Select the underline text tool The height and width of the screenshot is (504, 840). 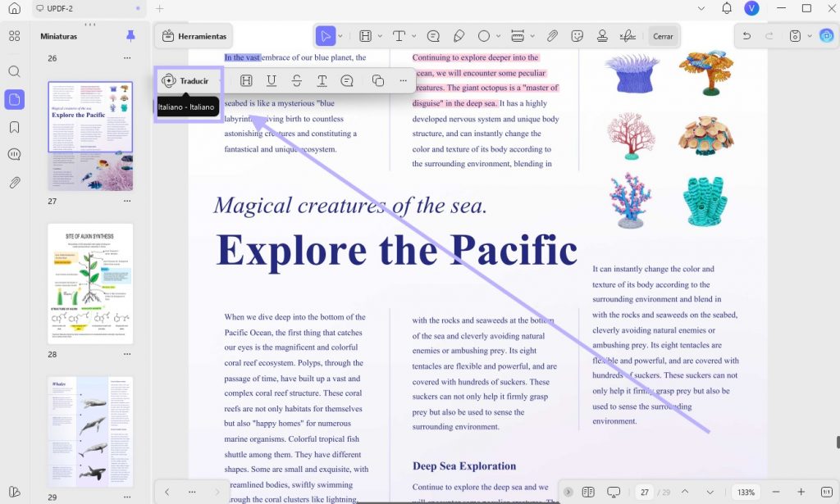point(272,81)
